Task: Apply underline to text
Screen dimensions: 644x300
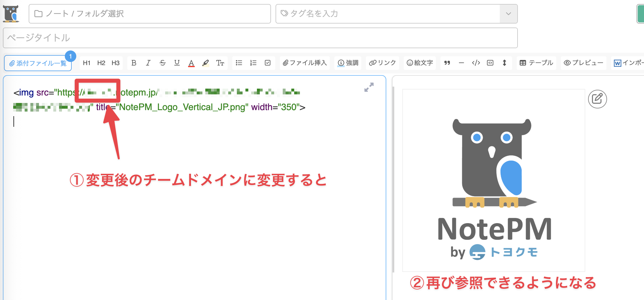Action: 177,63
